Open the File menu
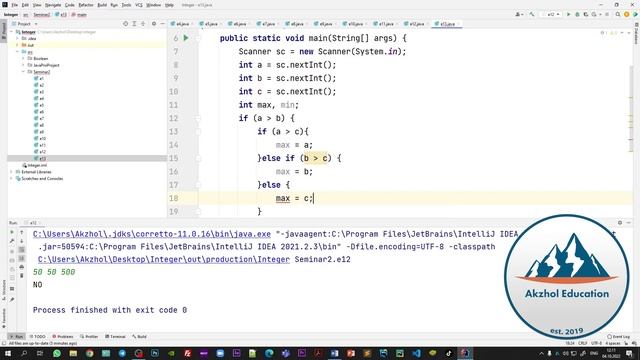 click(14, 5)
